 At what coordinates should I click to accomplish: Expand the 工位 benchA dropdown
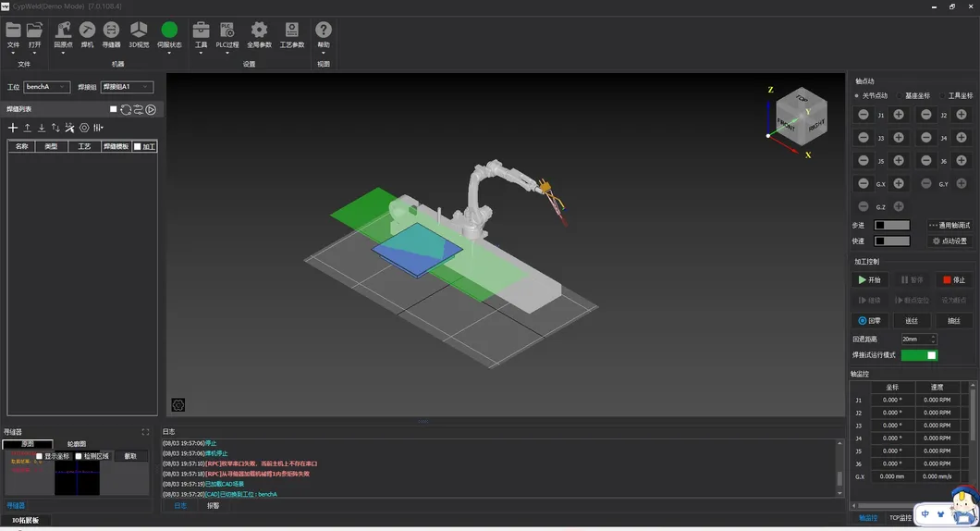pyautogui.click(x=47, y=87)
